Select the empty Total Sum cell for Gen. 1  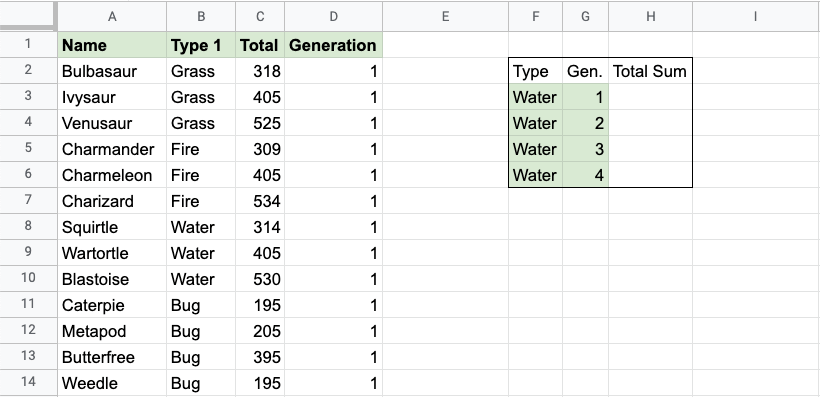(651, 97)
